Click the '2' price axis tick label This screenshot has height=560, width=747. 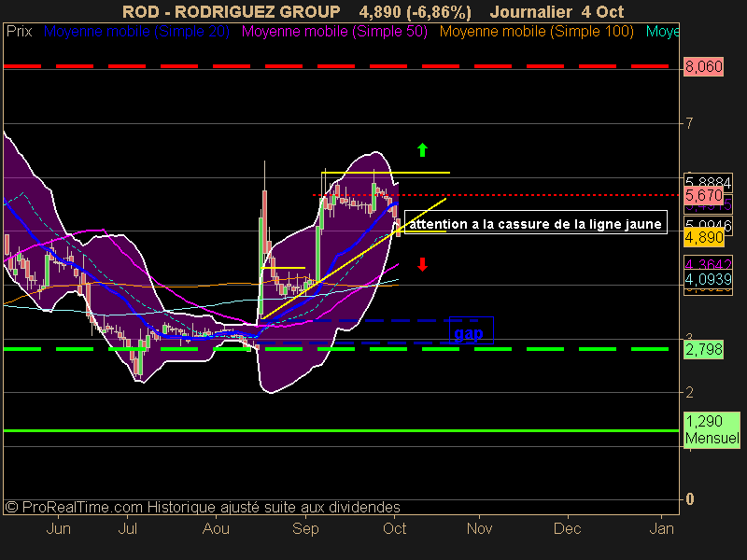689,392
